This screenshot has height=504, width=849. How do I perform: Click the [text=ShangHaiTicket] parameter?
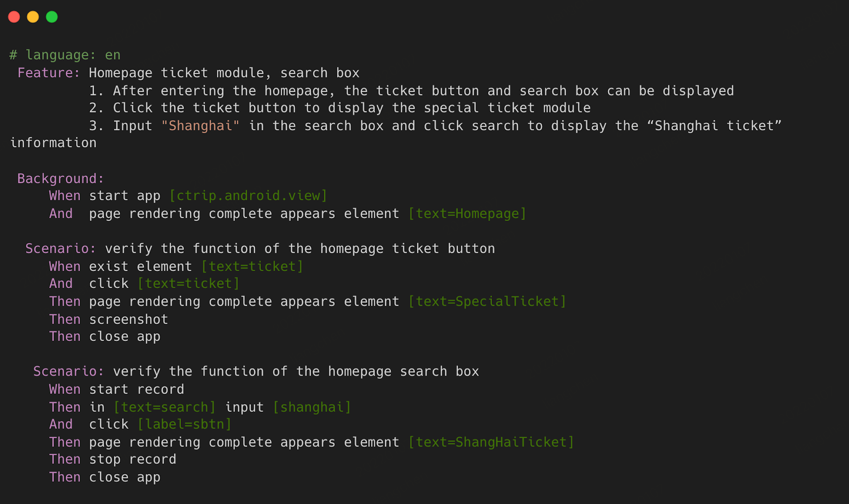(491, 442)
